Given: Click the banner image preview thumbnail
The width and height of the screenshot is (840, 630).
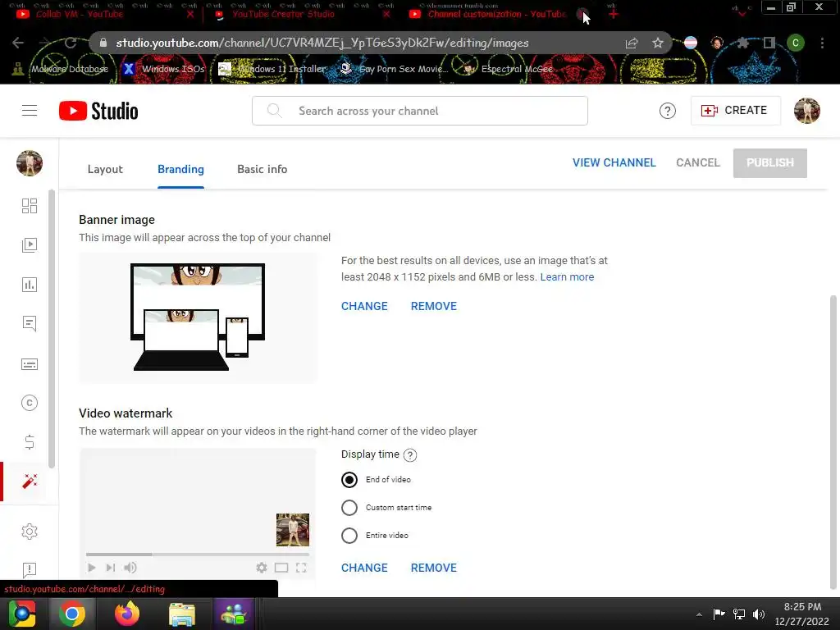Looking at the screenshot, I should tap(198, 317).
